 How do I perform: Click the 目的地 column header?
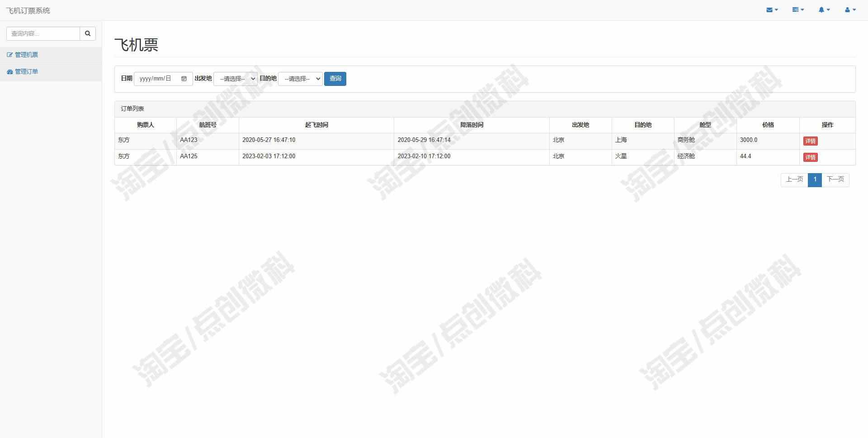[643, 125]
